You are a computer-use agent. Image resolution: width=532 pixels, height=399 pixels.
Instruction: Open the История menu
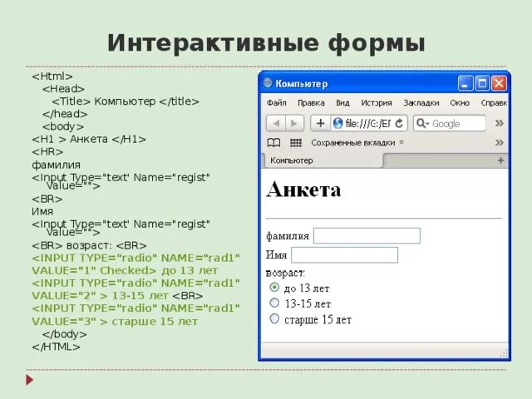(377, 103)
